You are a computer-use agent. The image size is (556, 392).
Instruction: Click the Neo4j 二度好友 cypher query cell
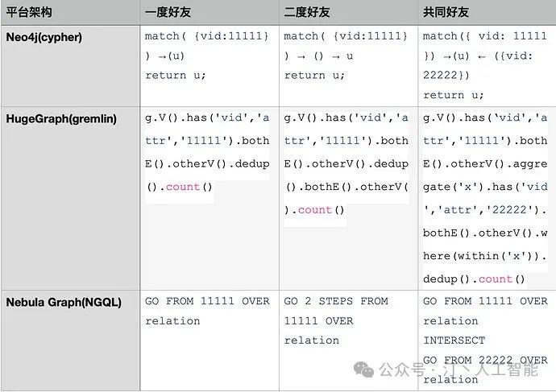(346, 56)
